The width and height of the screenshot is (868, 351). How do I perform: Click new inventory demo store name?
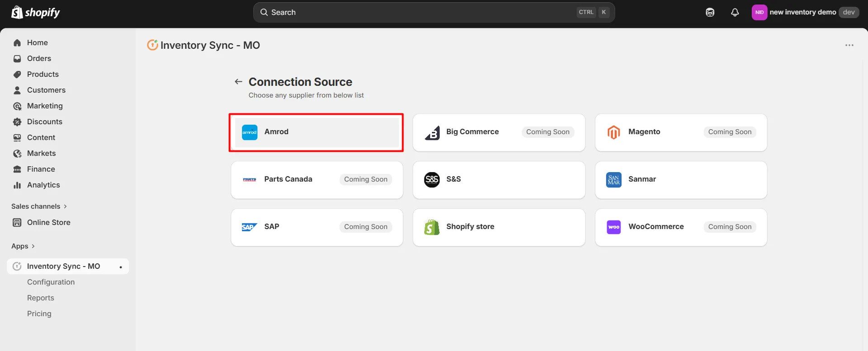coord(803,12)
